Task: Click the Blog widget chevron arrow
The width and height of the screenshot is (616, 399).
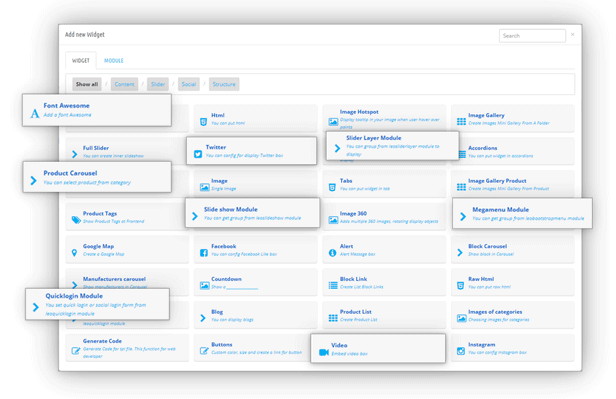Action: click(x=203, y=318)
